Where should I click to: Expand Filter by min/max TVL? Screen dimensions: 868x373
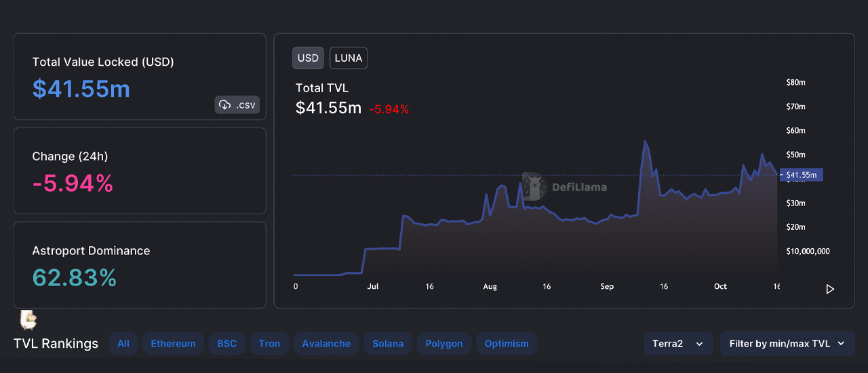coord(787,344)
